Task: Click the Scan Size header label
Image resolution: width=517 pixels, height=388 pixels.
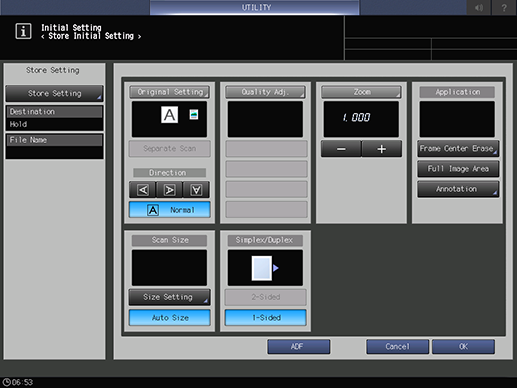Action: pos(170,240)
